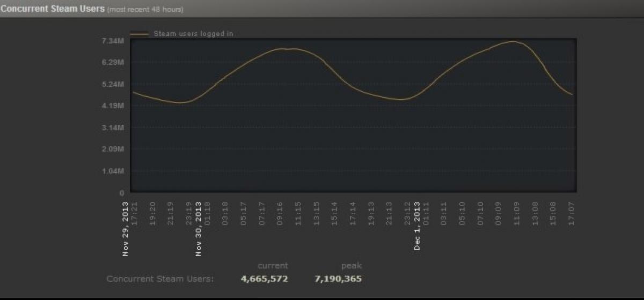644x300 pixels.
Task: Click the 07:17 time label
Action: tap(262, 213)
